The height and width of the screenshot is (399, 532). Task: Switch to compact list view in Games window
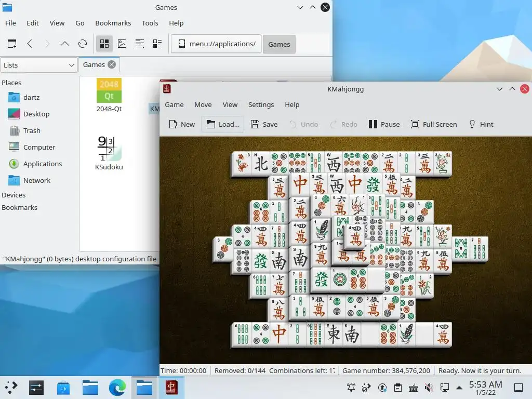pos(139,44)
